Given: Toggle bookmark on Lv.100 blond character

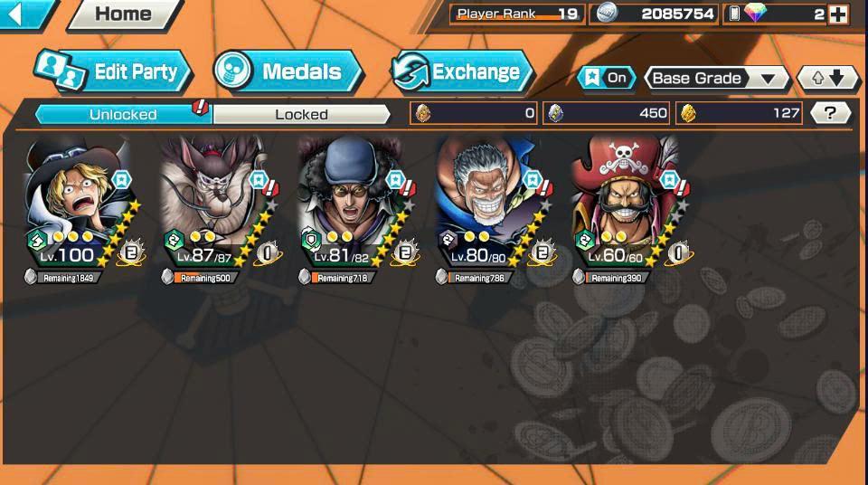Looking at the screenshot, I should pos(122,180).
